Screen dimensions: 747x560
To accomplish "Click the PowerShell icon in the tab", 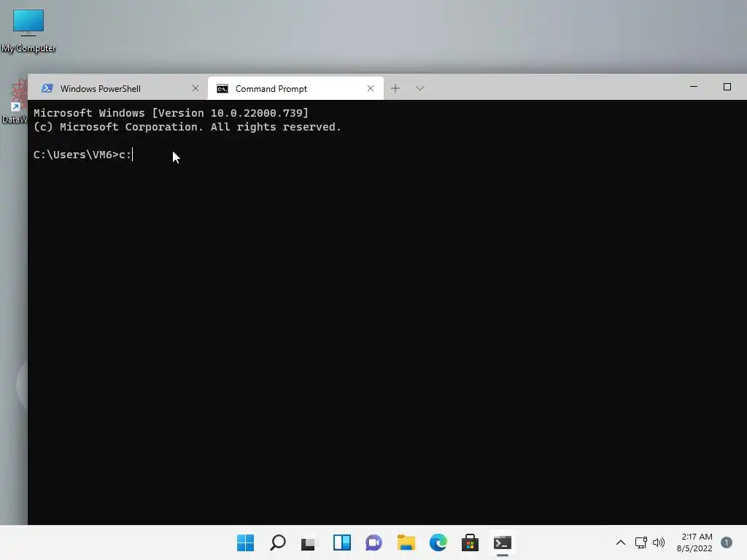I will point(47,88).
